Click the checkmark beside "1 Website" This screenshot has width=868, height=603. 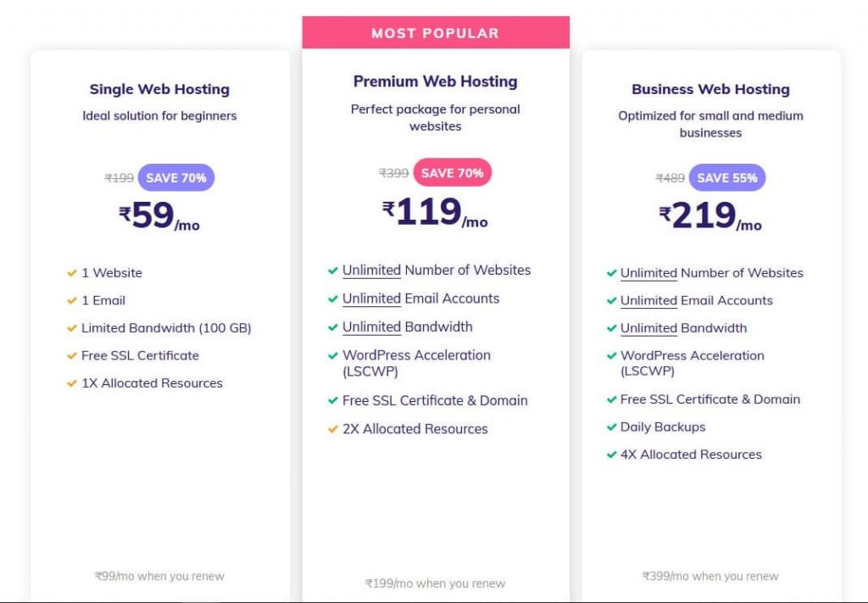72,273
